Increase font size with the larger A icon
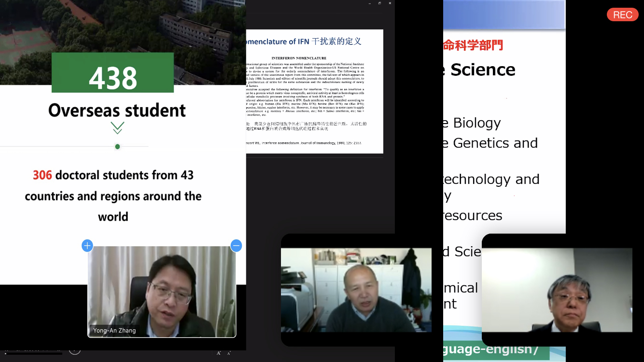 pyautogui.click(x=220, y=353)
